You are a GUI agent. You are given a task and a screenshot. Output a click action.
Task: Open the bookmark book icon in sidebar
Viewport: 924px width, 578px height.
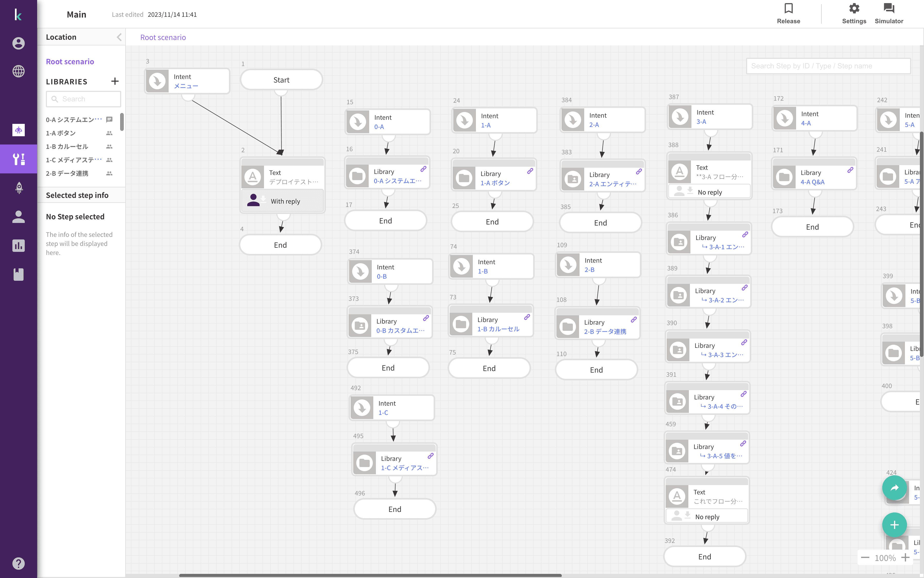18,274
